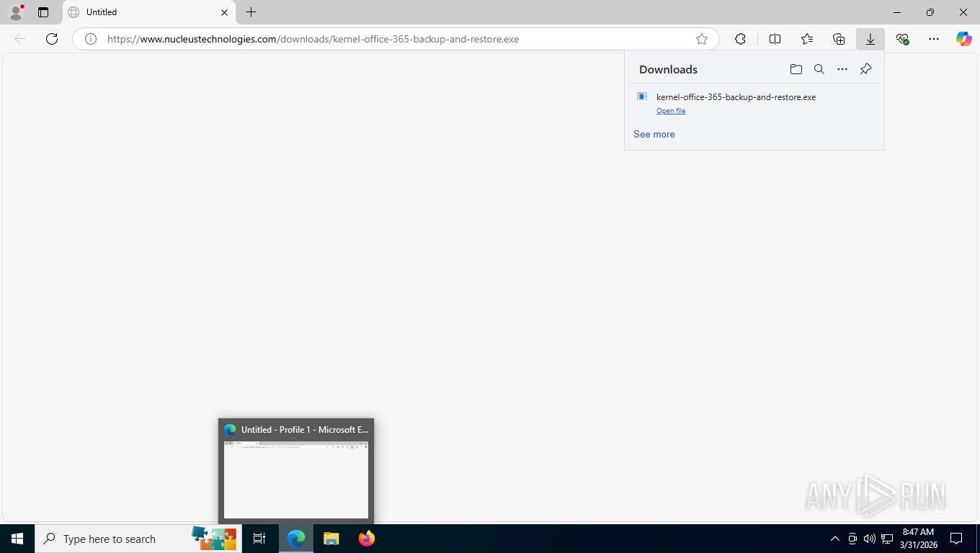
Task: Open the Collections icon
Action: [839, 39]
